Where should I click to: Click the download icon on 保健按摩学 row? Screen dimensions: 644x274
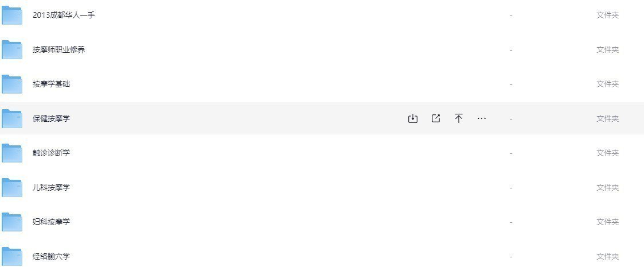tap(413, 118)
